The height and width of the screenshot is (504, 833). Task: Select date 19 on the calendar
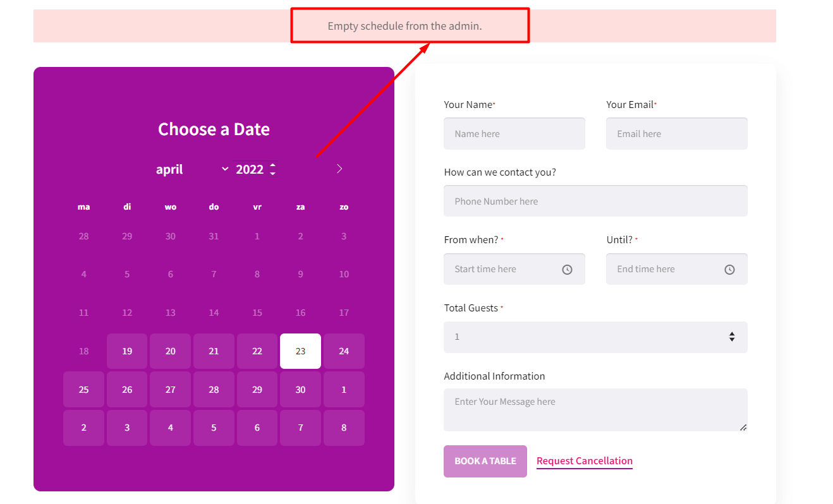point(126,351)
